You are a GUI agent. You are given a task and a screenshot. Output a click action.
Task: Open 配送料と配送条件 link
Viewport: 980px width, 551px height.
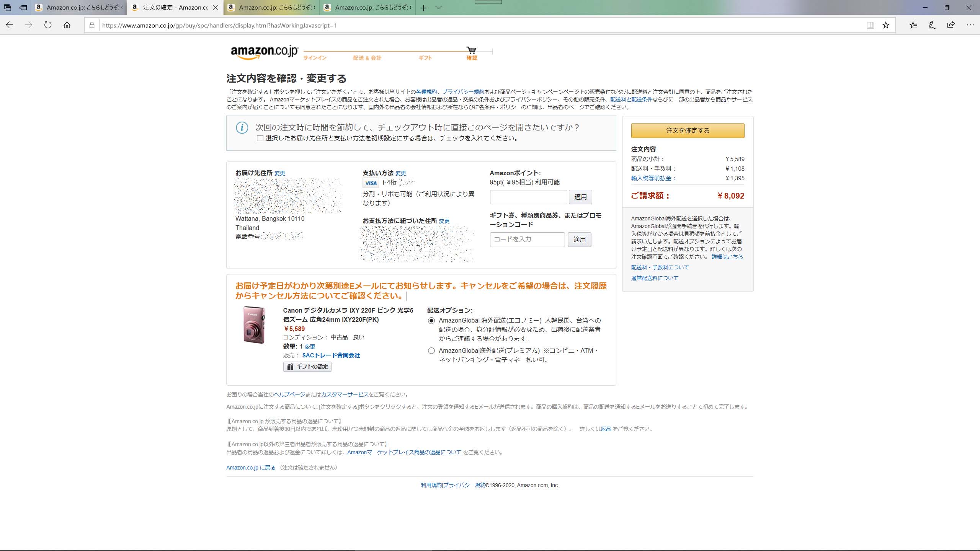click(631, 99)
